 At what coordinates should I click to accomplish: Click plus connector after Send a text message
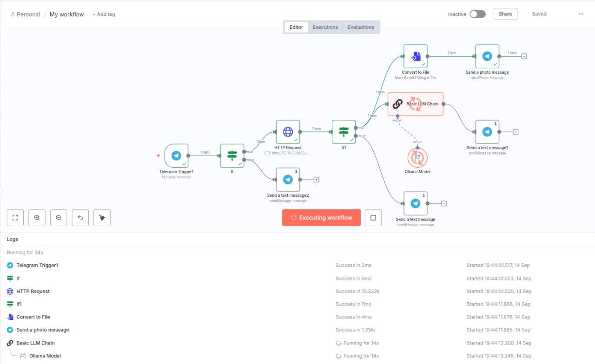click(x=444, y=203)
